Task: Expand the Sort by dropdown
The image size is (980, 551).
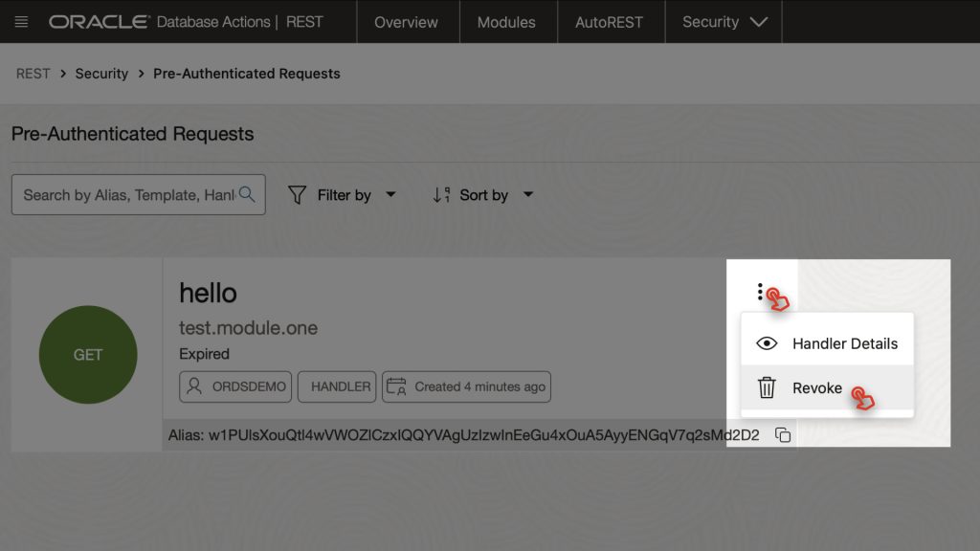Action: tap(528, 194)
